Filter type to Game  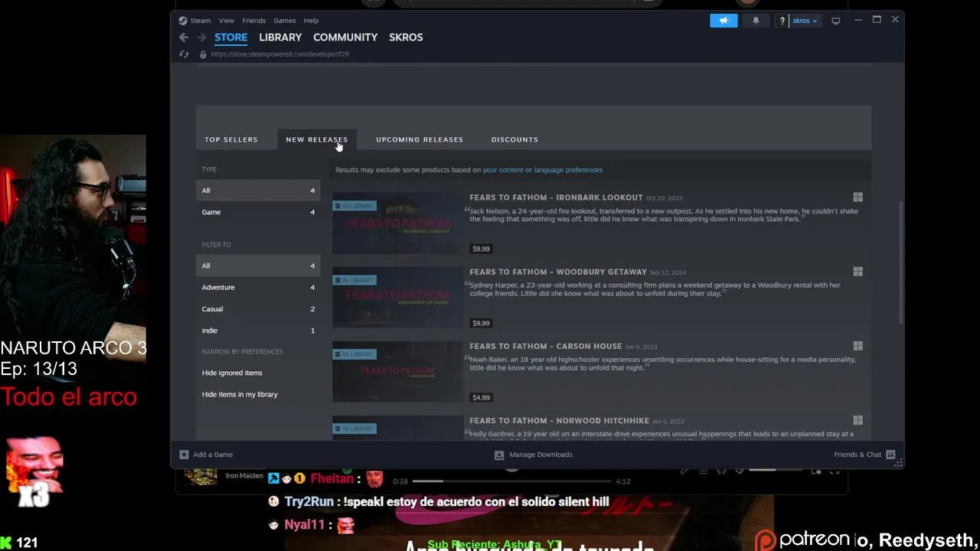click(x=258, y=212)
